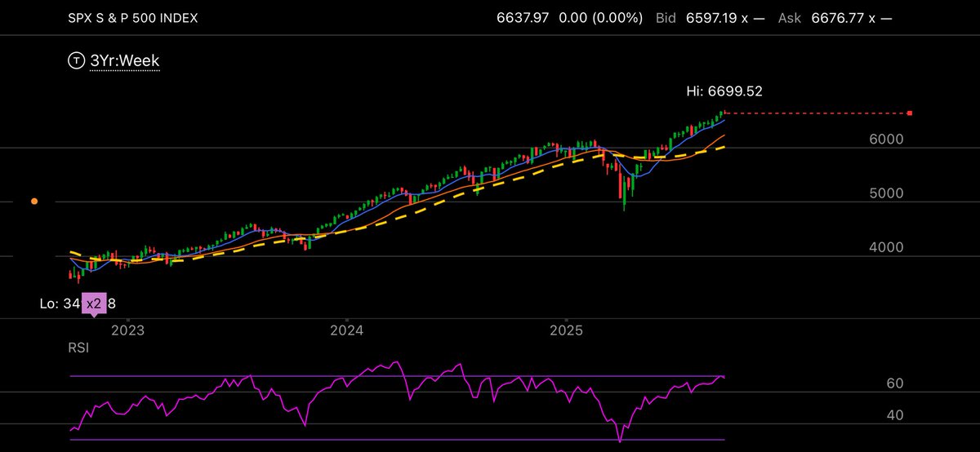The width and height of the screenshot is (980, 452).
Task: Click the 0.00 (0.00%) change value
Action: click(x=601, y=17)
